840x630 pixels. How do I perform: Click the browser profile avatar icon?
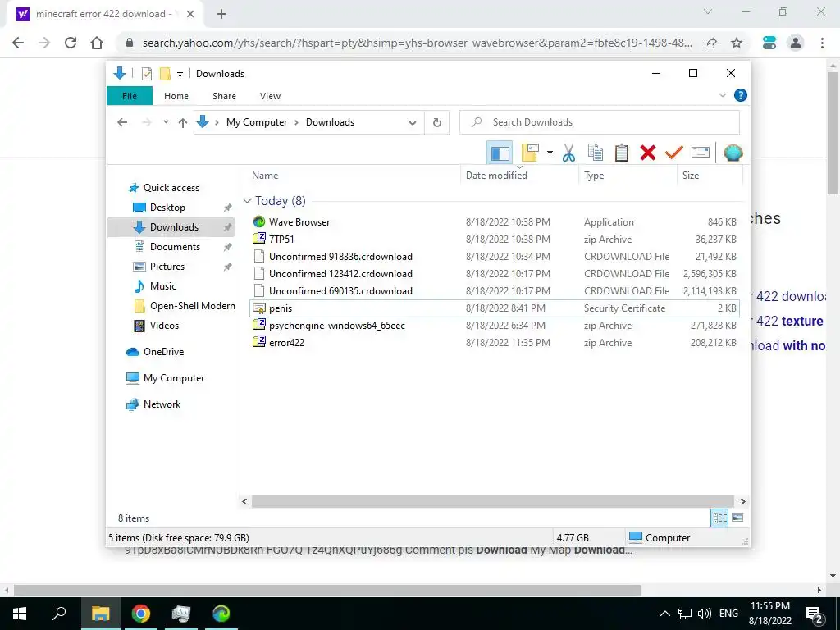coord(796,43)
